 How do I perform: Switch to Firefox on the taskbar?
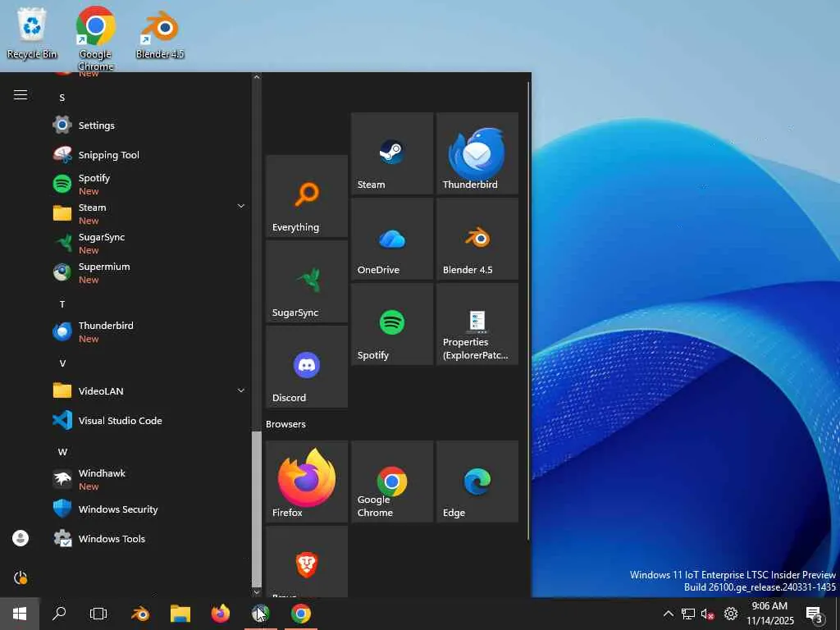point(220,614)
